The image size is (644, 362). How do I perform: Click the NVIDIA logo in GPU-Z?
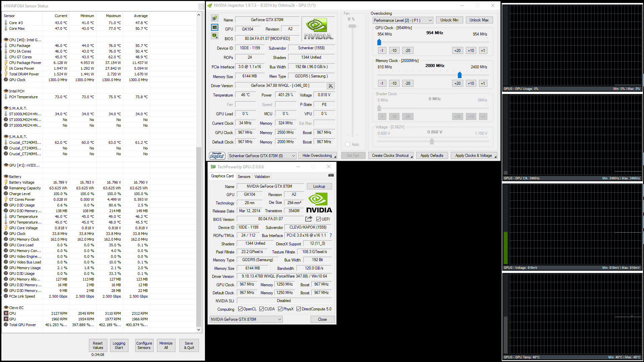(319, 203)
